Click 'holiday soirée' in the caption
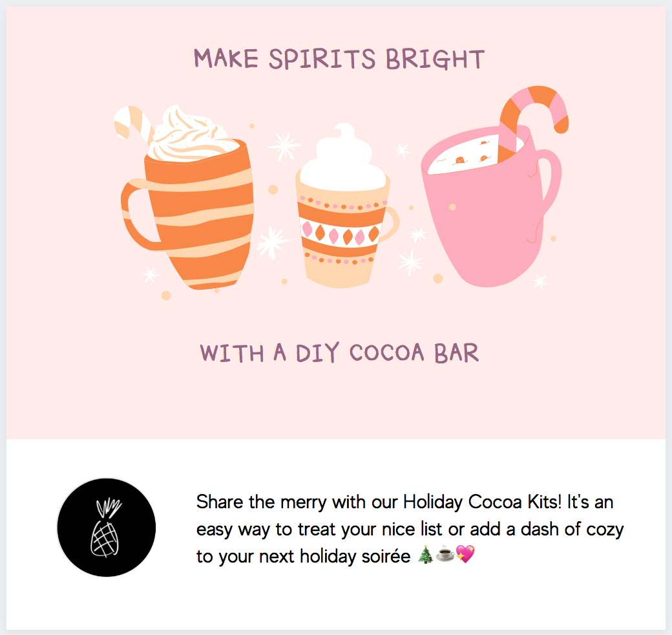672x635 pixels. 355,557
